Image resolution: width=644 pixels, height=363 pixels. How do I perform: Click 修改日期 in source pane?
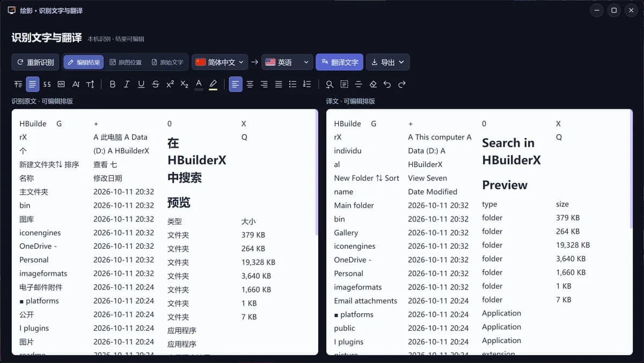(108, 178)
